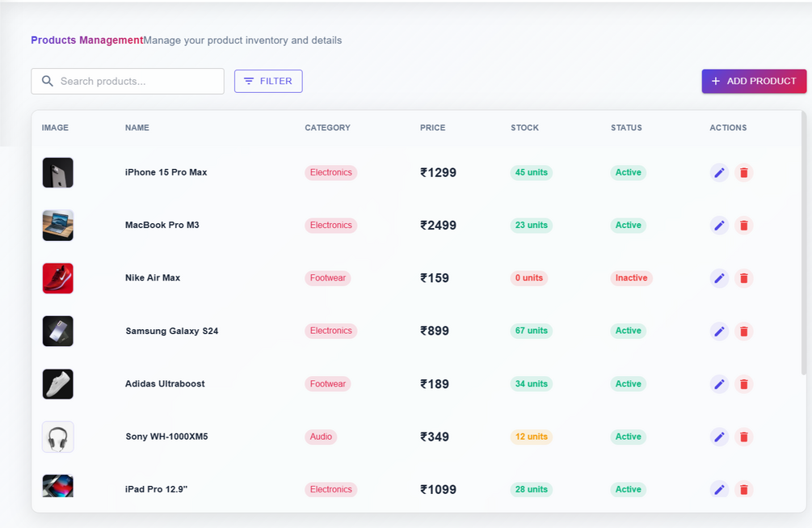Click the Audio category tag
Screen dimensions: 812x528
click(321, 437)
